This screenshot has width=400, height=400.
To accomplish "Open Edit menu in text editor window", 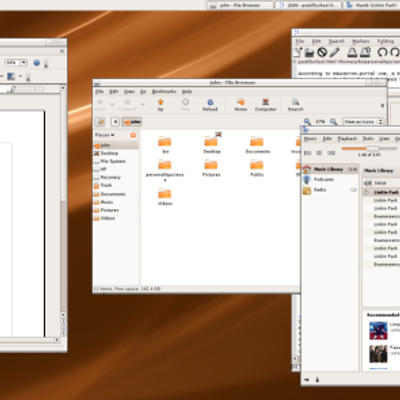I will pyautogui.click(x=316, y=41).
